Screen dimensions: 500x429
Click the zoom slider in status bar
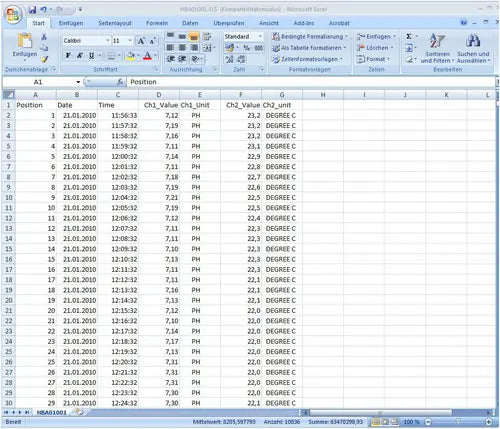(x=458, y=422)
